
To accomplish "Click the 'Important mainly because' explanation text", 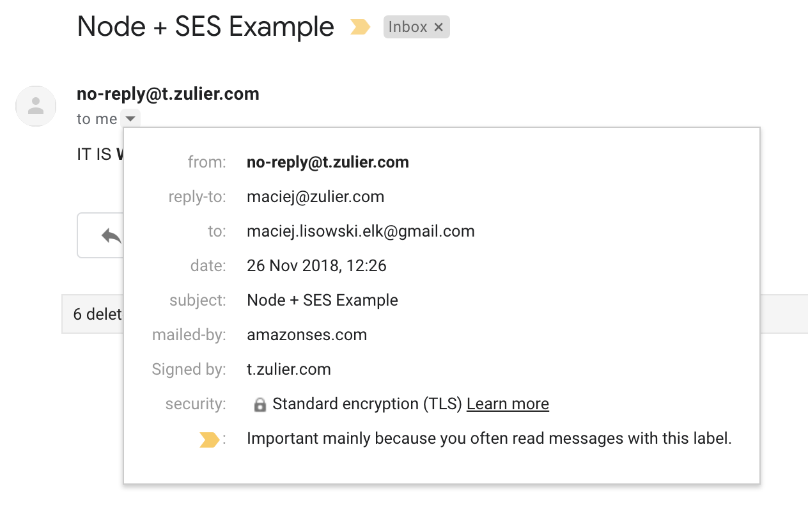I will pyautogui.click(x=489, y=439).
